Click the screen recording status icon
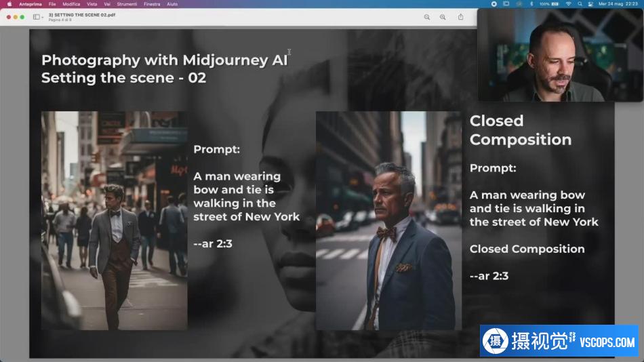 click(494, 3)
